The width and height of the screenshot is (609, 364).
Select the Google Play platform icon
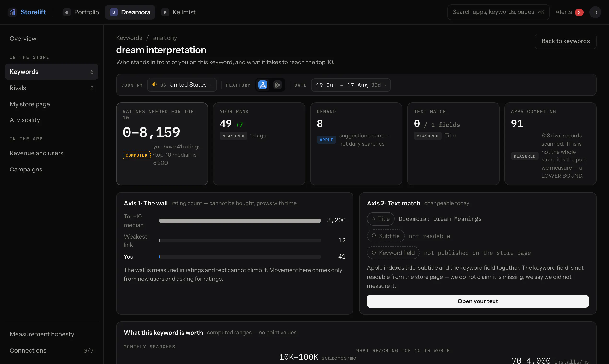point(277,85)
